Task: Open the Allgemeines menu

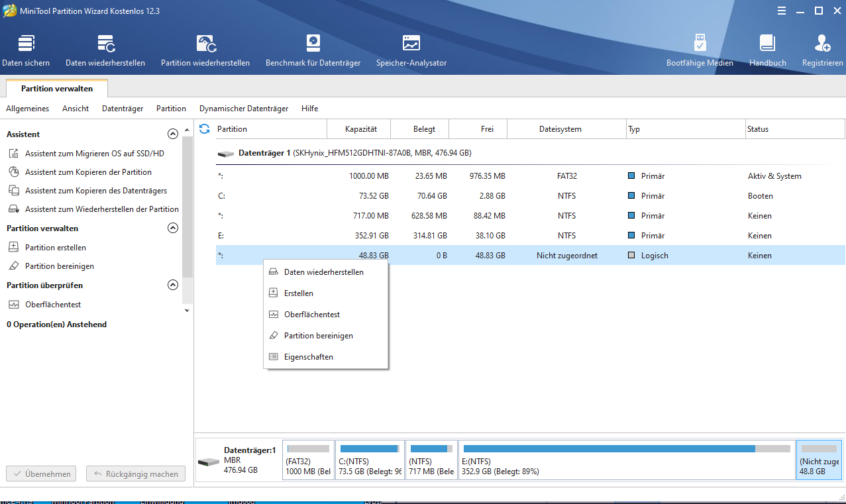Action: tap(28, 109)
